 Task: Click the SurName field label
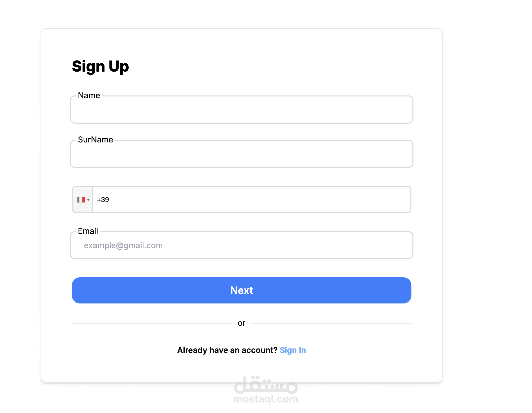click(95, 140)
